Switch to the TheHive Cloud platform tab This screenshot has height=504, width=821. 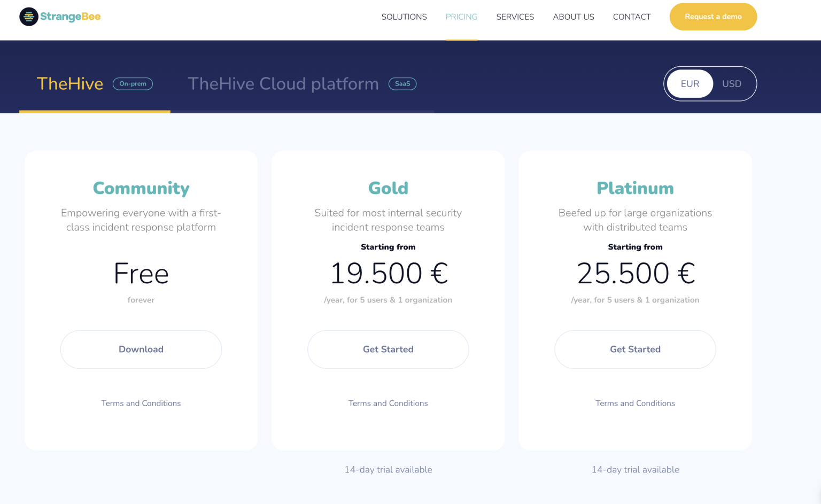coord(283,83)
